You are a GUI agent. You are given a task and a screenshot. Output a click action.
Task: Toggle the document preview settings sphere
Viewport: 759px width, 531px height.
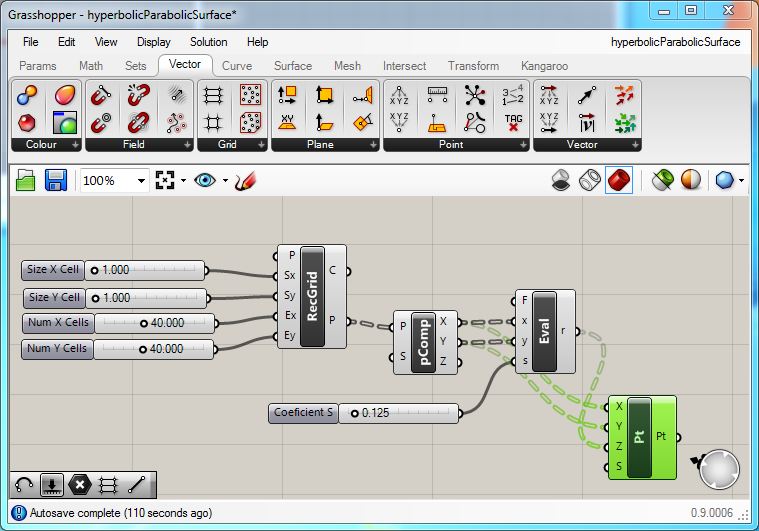tap(691, 180)
